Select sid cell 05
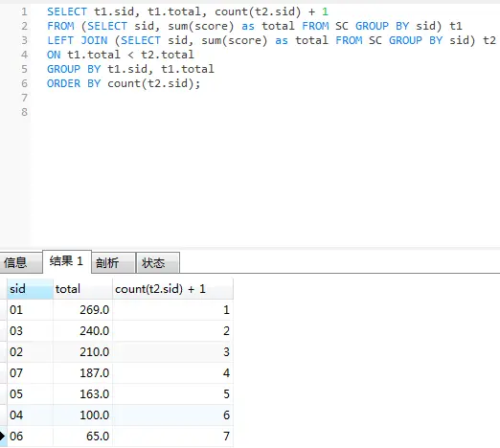500x448 pixels. (30, 394)
